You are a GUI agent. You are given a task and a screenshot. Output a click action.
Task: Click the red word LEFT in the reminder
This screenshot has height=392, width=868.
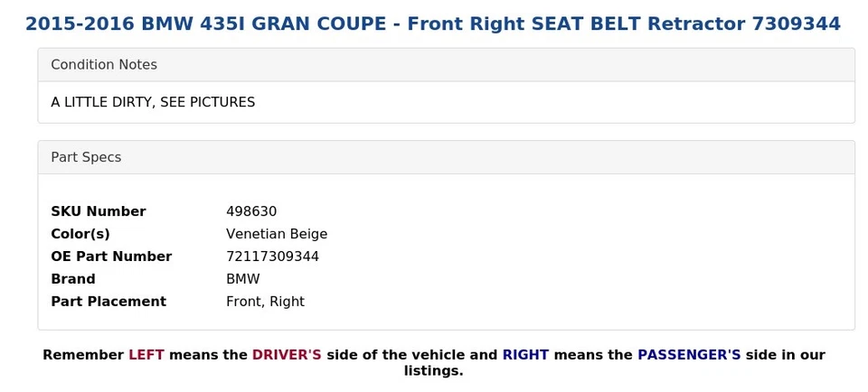(146, 355)
